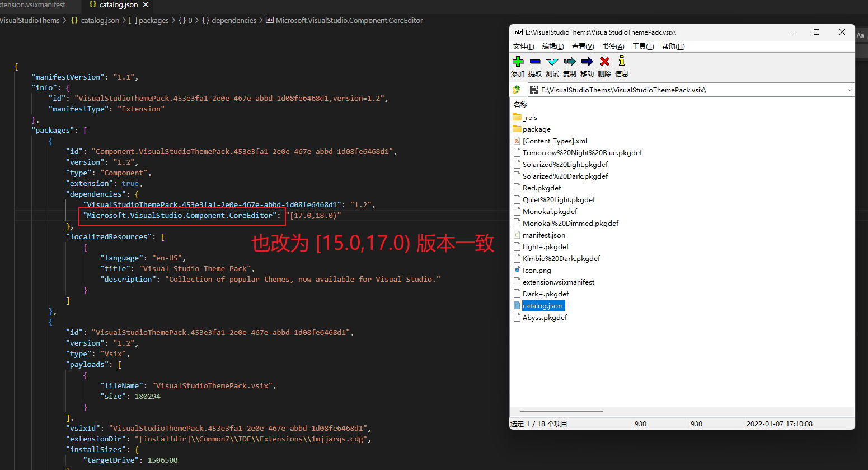Click the Copy (复制) toolbar icon
This screenshot has width=868, height=470.
(570, 62)
